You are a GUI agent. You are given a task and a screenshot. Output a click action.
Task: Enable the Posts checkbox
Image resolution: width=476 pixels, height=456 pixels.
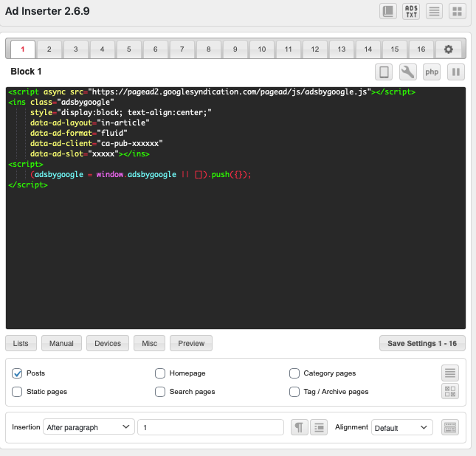point(17,373)
